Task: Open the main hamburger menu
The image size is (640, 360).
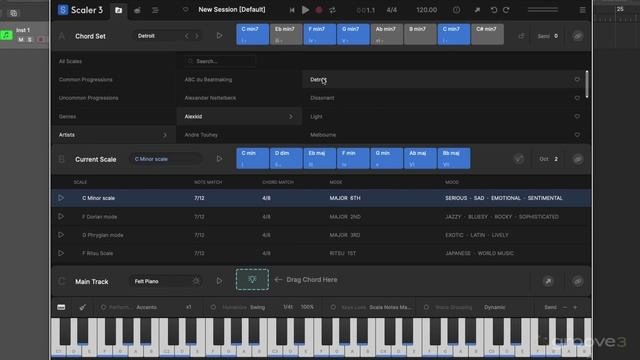Action: point(582,10)
